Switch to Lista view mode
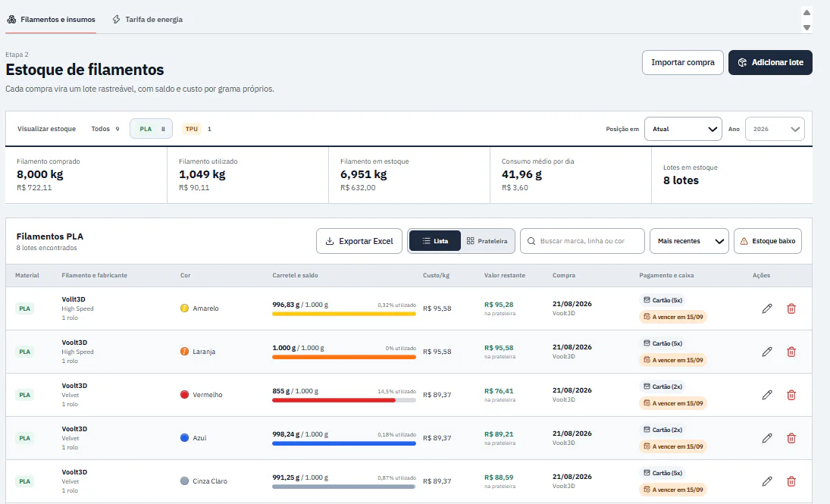Image resolution: width=830 pixels, height=504 pixels. point(435,241)
